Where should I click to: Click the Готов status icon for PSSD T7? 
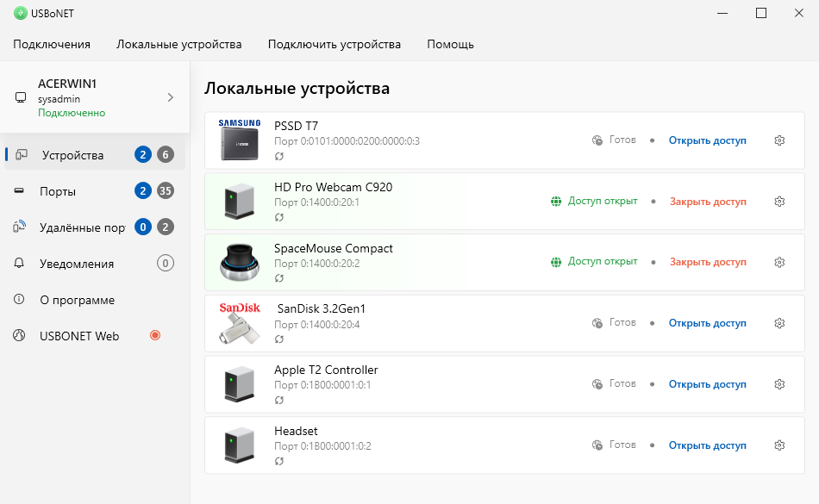pos(597,140)
